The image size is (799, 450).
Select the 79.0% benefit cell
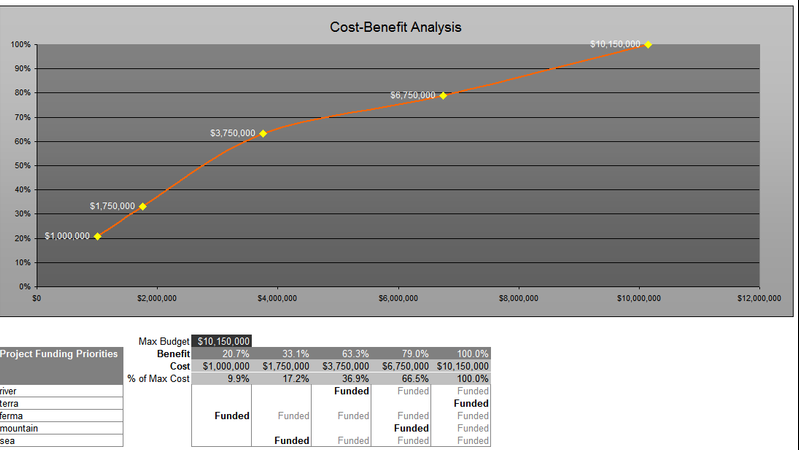click(401, 354)
